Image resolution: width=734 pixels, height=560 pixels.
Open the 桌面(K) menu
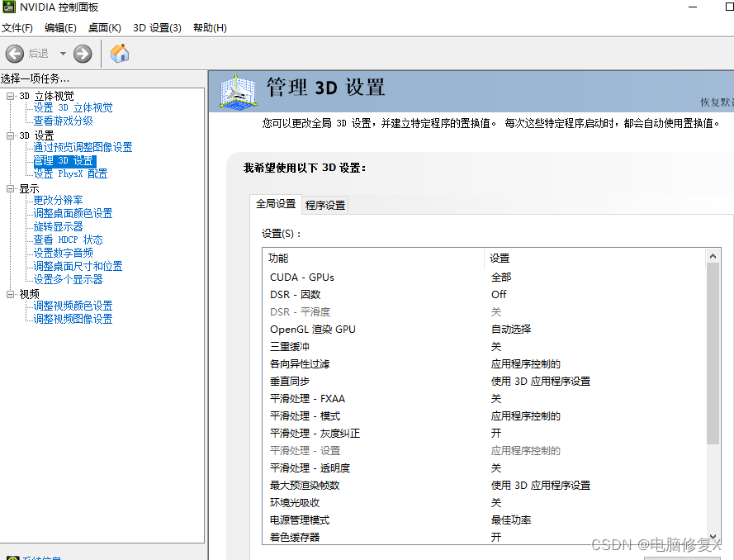[104, 27]
